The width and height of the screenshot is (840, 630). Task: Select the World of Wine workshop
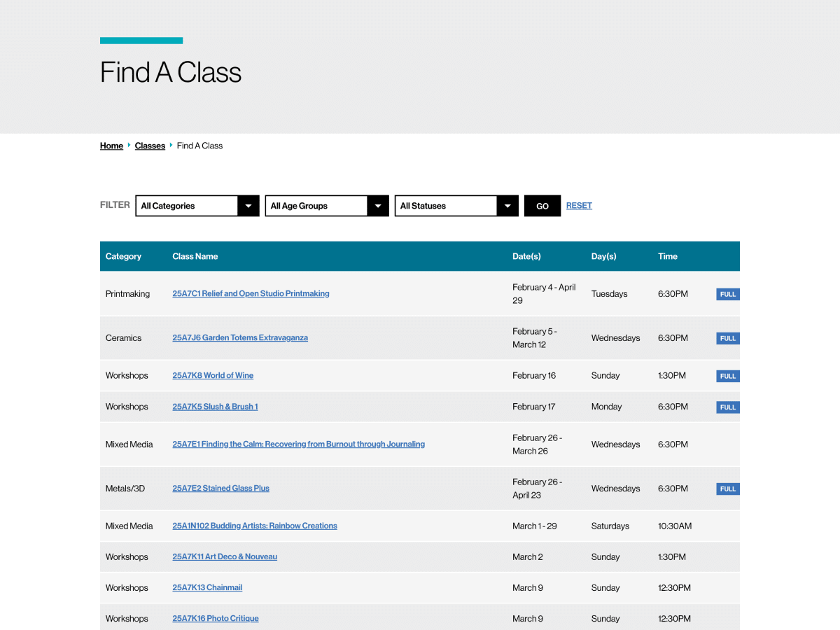(x=213, y=376)
